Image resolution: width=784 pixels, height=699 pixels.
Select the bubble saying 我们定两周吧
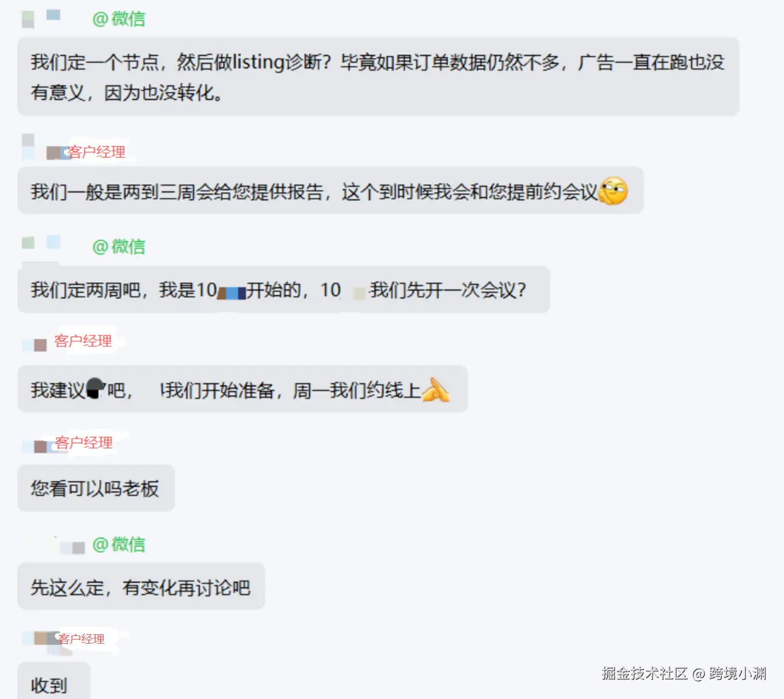[x=284, y=290]
